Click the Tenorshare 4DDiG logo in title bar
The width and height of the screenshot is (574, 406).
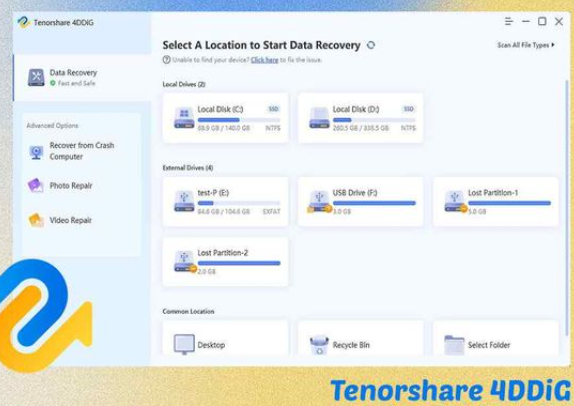point(23,22)
